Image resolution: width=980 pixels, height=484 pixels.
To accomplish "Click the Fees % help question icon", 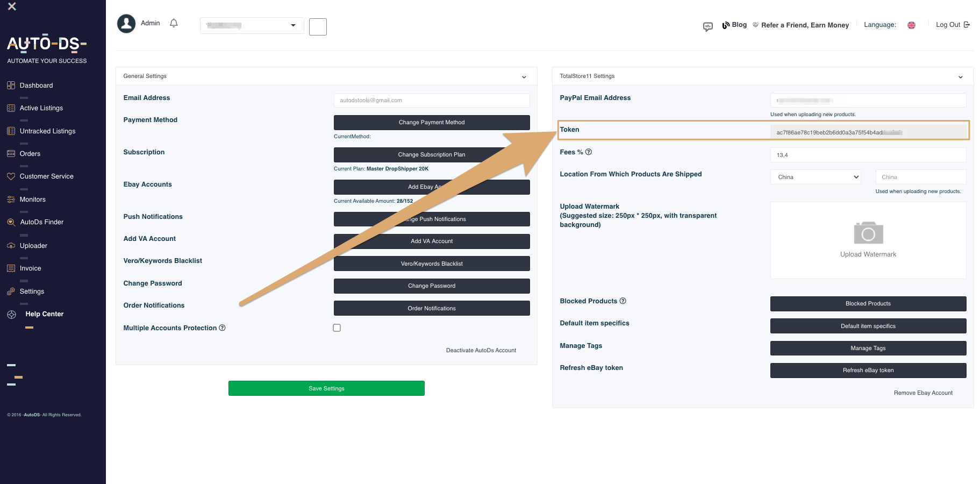I will point(589,152).
